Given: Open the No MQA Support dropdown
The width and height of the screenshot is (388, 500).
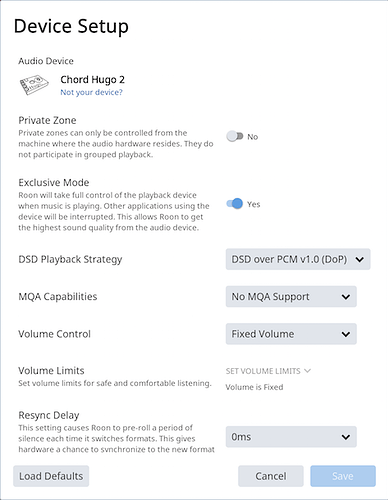Looking at the screenshot, I should [x=291, y=297].
